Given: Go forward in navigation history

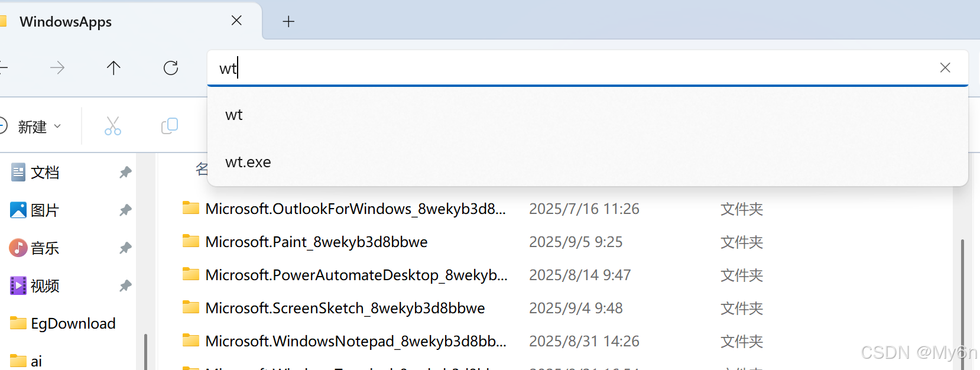Looking at the screenshot, I should click(57, 68).
